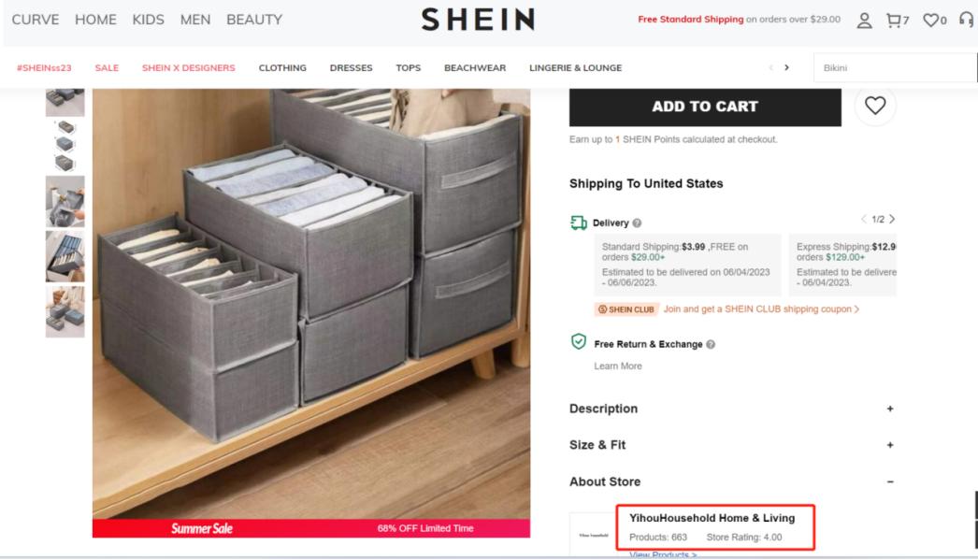
Task: Select the top product thumbnail
Action: [x=64, y=100]
